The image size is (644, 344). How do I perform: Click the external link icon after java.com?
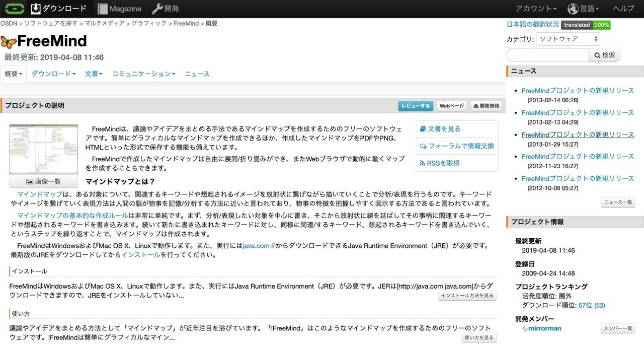click(273, 246)
